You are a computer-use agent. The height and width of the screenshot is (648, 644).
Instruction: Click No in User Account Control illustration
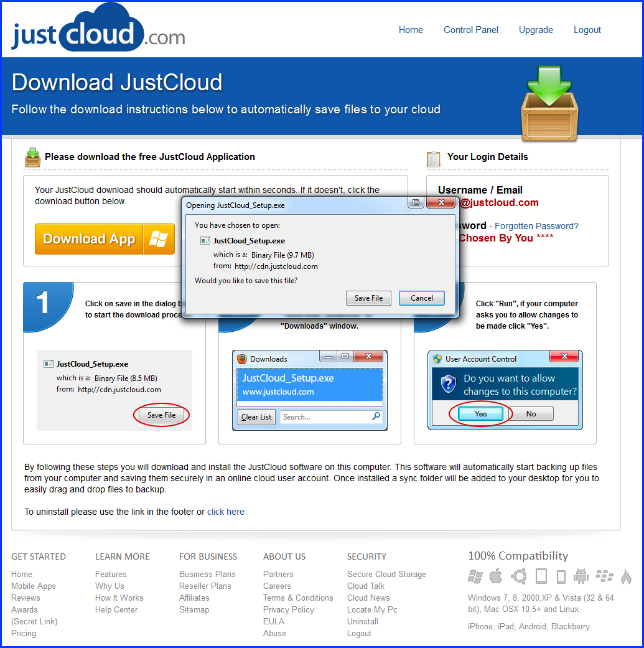click(x=531, y=414)
